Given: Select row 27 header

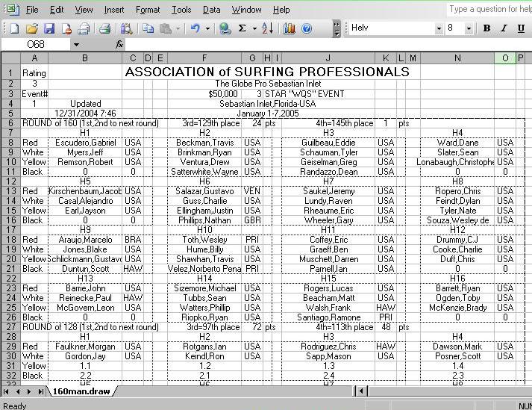Looking at the screenshot, I should [x=10, y=327].
